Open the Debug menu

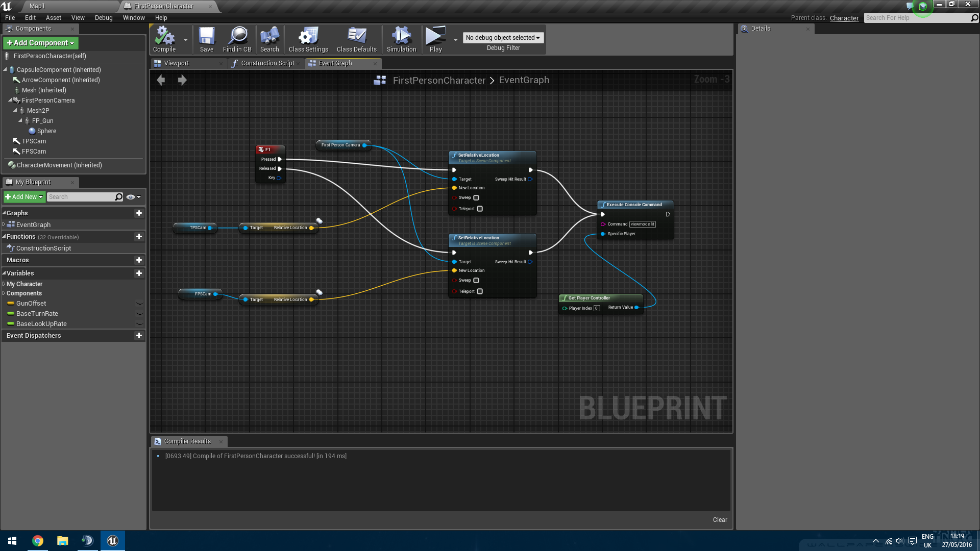[x=104, y=18]
